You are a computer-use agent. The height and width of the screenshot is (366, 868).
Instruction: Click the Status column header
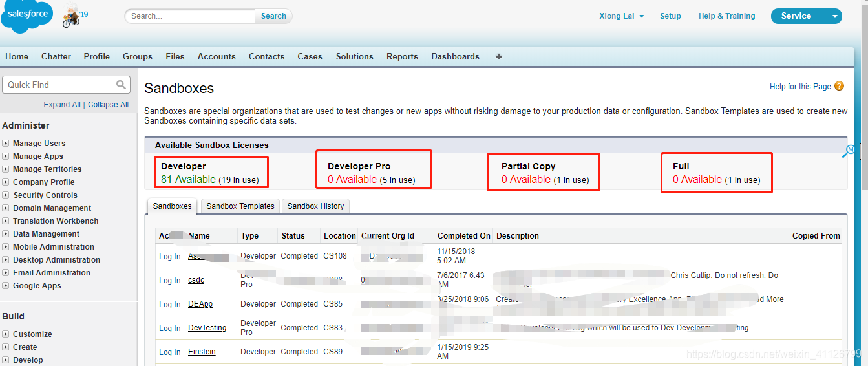point(293,236)
